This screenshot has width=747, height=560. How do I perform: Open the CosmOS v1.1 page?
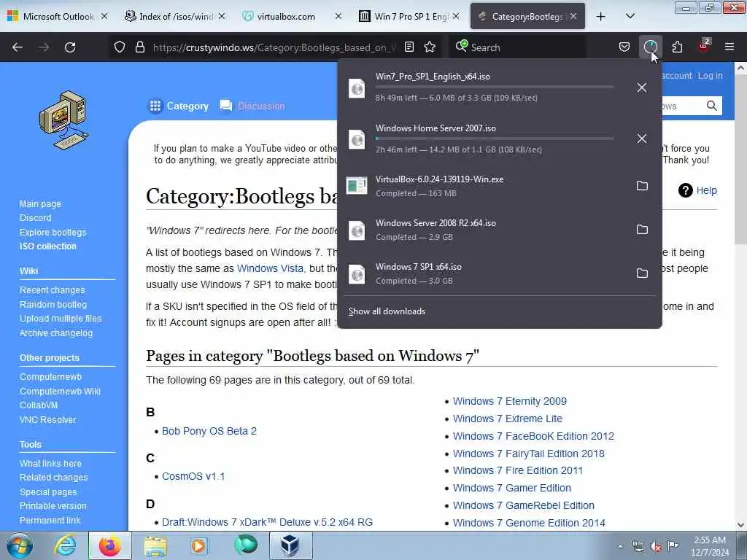193,476
